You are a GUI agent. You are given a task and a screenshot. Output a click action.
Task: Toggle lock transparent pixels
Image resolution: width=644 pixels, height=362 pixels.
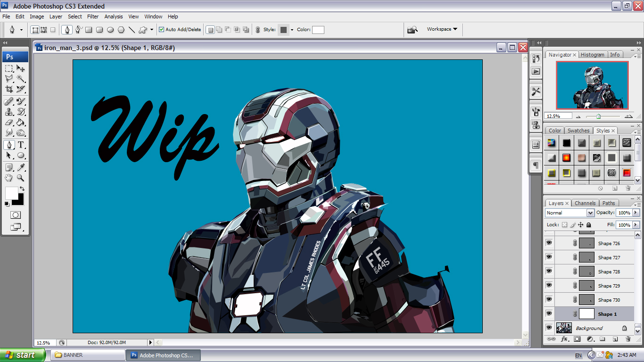point(564,225)
